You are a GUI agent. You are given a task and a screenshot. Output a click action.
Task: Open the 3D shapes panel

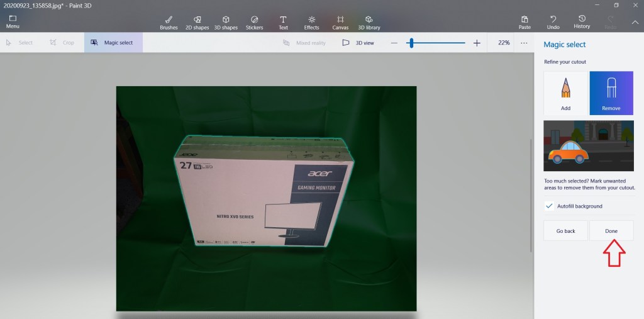point(226,22)
